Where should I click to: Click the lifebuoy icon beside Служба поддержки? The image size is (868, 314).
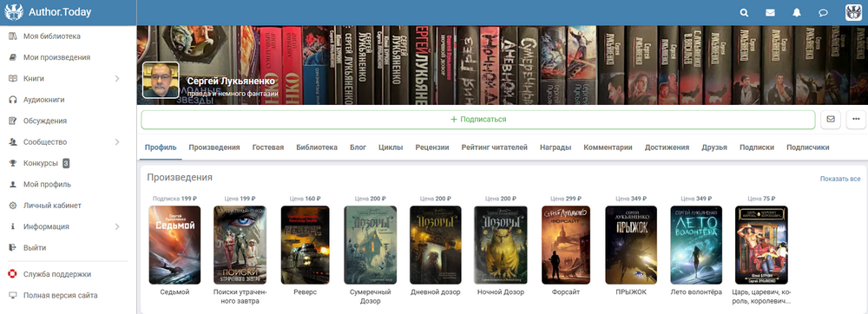12,273
